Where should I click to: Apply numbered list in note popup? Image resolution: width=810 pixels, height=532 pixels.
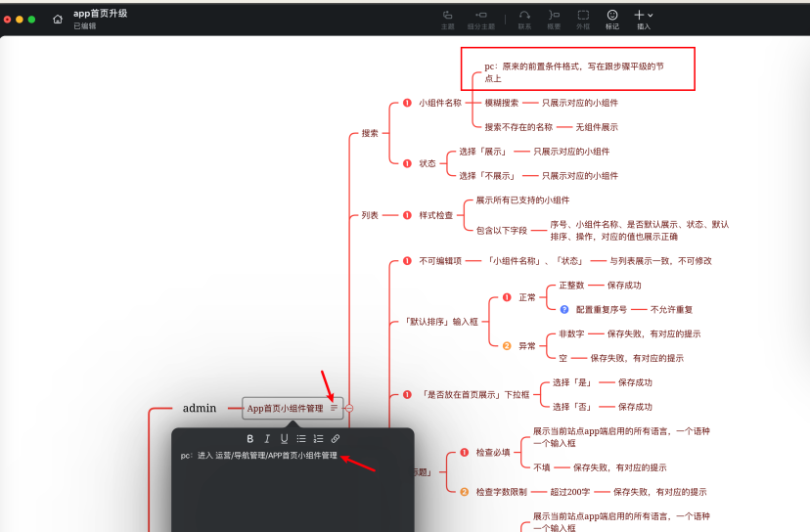tap(318, 439)
